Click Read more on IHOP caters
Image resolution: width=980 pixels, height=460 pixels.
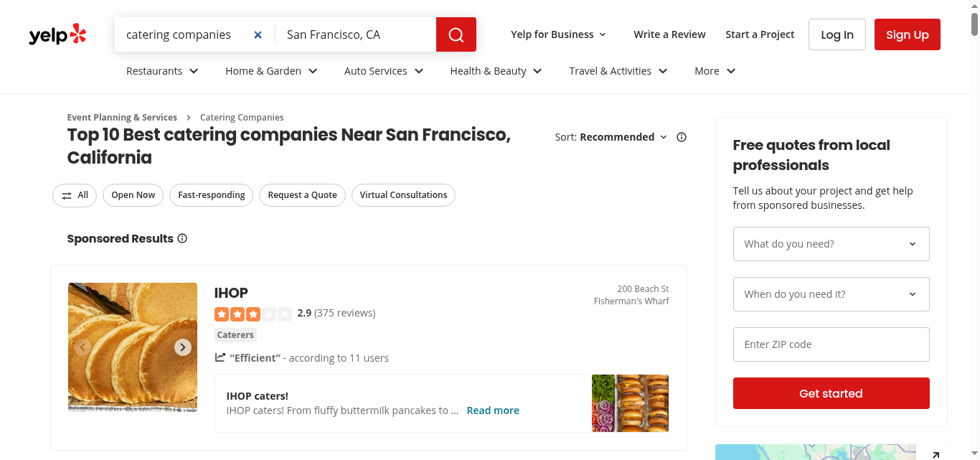(x=493, y=410)
